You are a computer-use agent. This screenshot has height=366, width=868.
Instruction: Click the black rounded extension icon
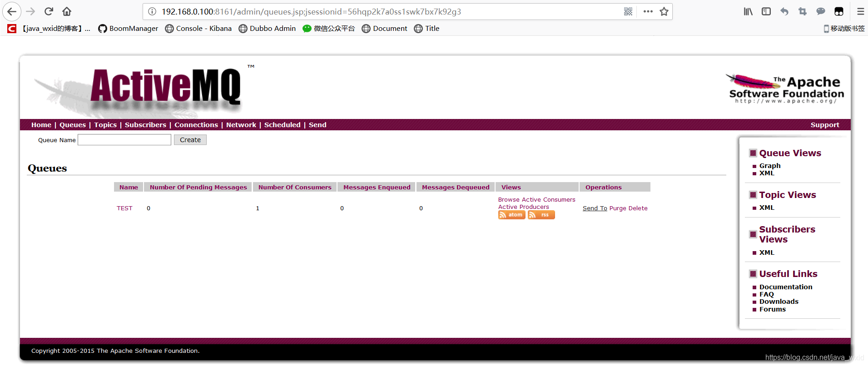(x=839, y=11)
